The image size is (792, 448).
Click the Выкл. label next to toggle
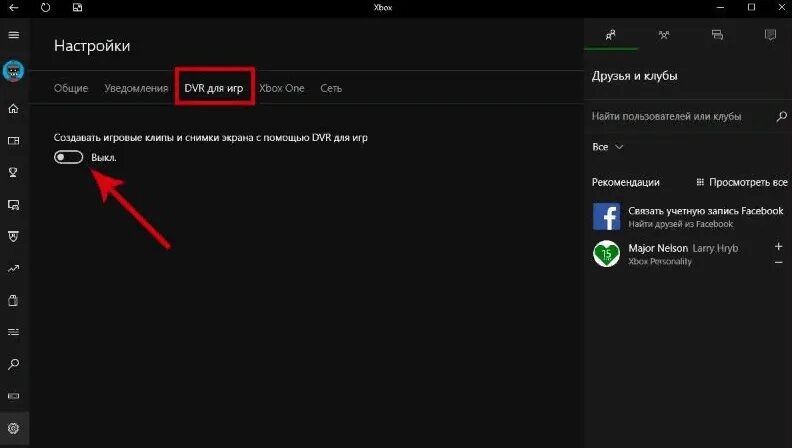coord(104,158)
